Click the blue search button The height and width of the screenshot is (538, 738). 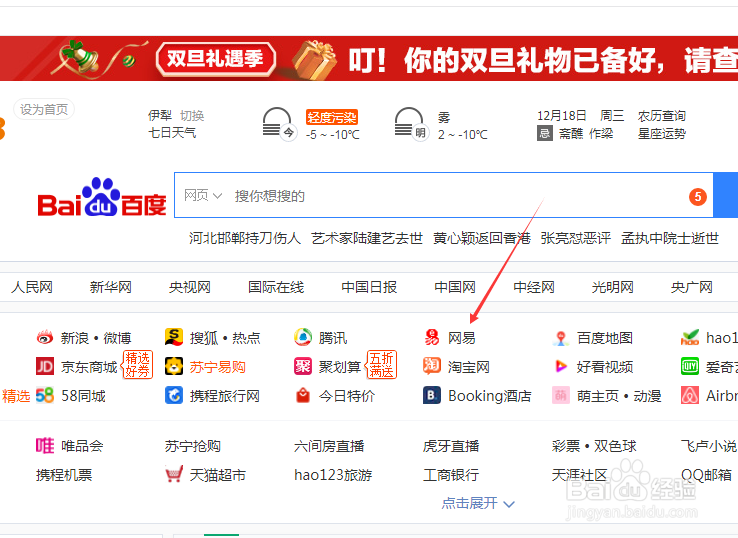pyautogui.click(x=726, y=195)
